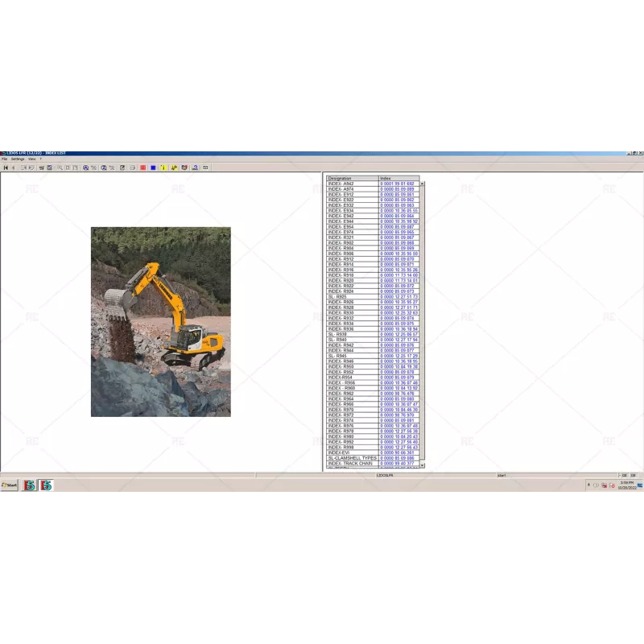Image resolution: width=644 pixels, height=644 pixels.
Task: Open the File menu
Action: tap(6, 159)
